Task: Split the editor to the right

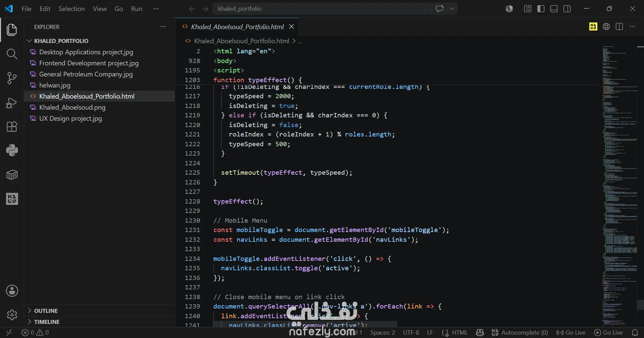Action: [x=619, y=26]
